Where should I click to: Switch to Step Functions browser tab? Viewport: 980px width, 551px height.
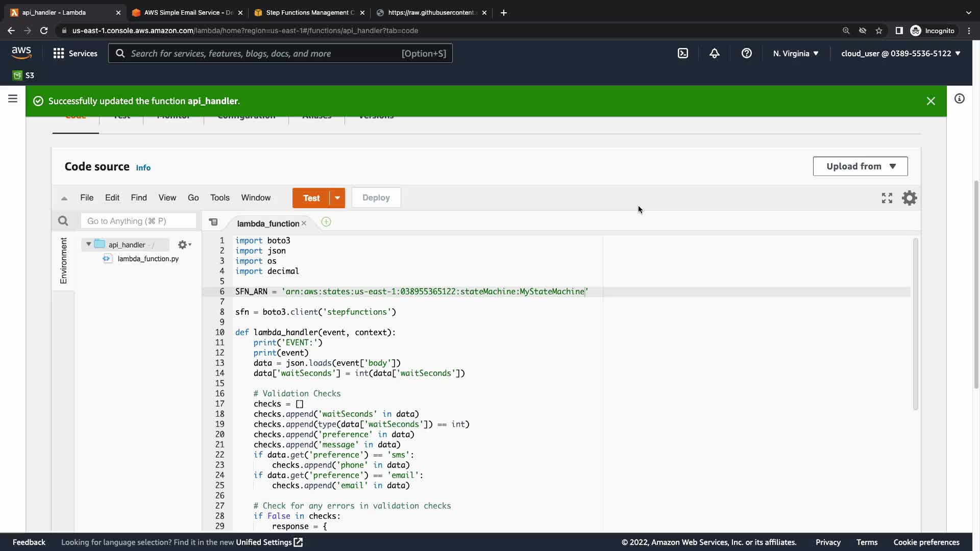point(309,13)
